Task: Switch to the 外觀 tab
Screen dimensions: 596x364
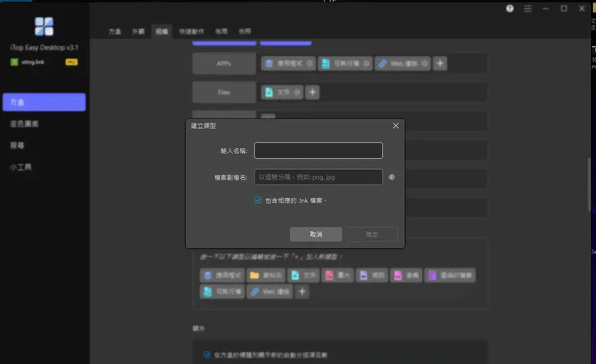Action: [x=139, y=31]
